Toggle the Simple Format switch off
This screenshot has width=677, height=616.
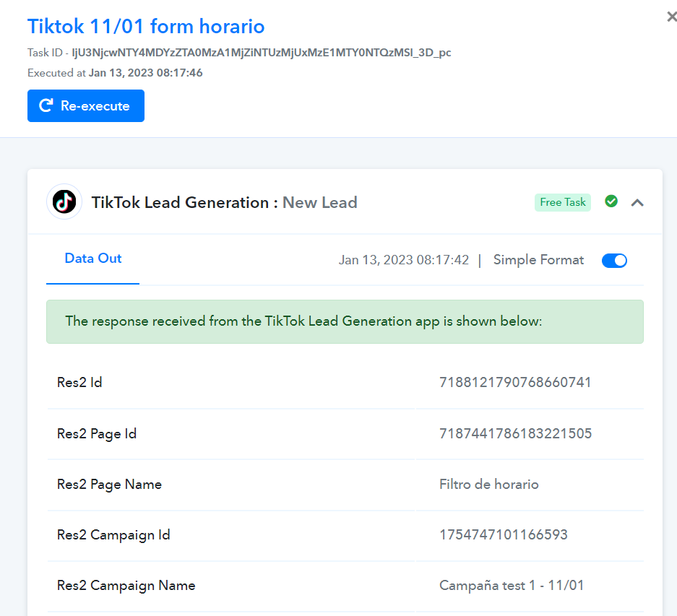coord(614,260)
